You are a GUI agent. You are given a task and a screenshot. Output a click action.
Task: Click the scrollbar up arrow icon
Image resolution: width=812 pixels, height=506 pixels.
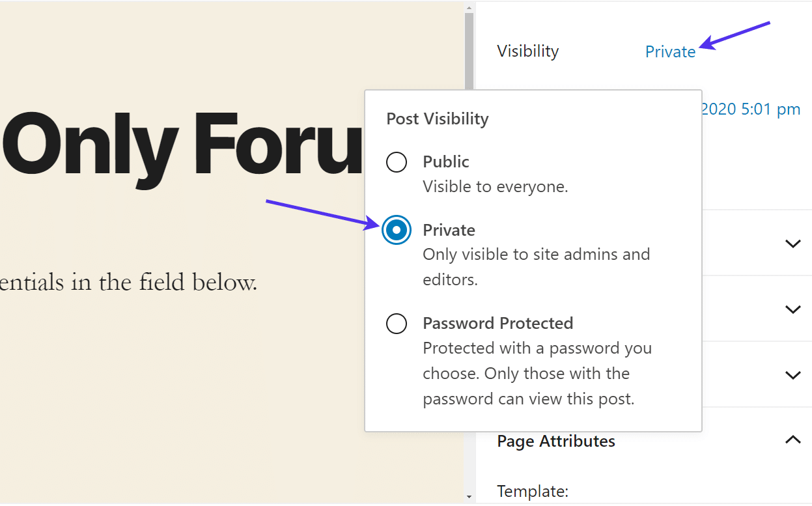click(x=468, y=7)
